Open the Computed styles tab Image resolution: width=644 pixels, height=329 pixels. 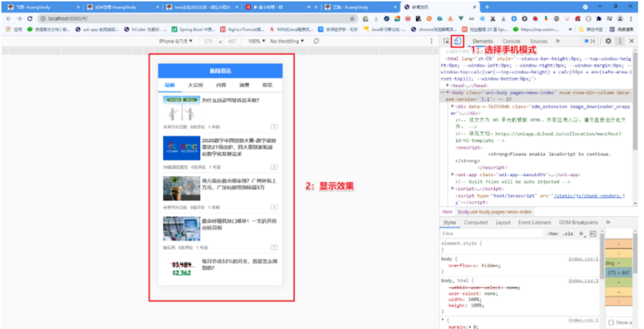475,223
